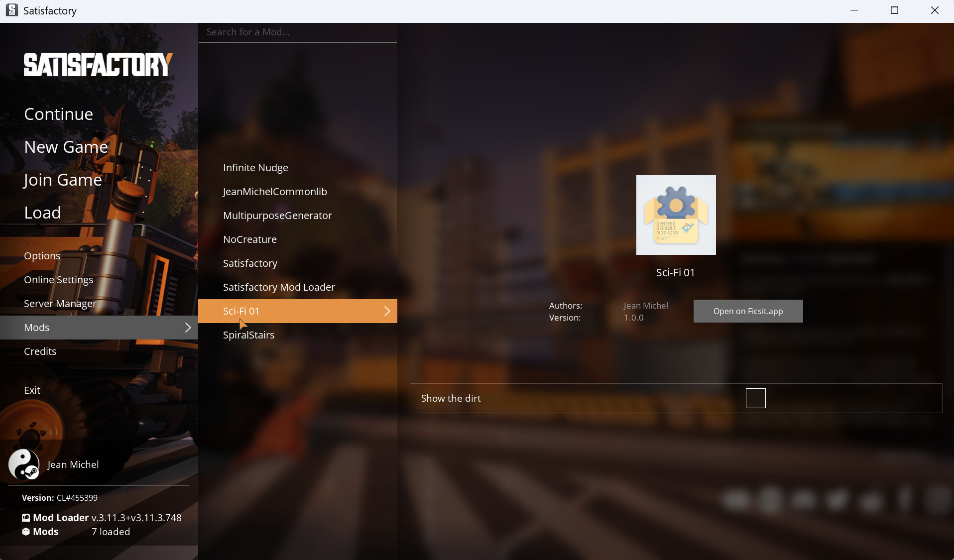
Task: Select the Satisfactory Mod Loader entry
Action: (x=279, y=287)
